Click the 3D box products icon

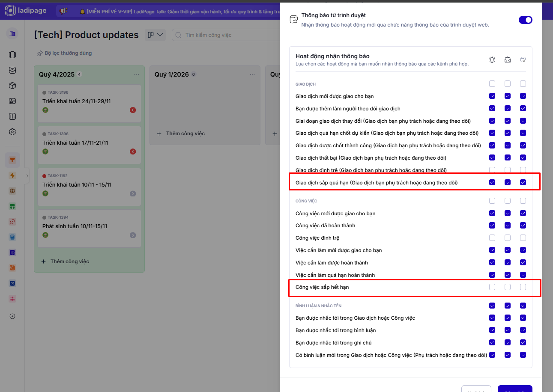[12, 86]
